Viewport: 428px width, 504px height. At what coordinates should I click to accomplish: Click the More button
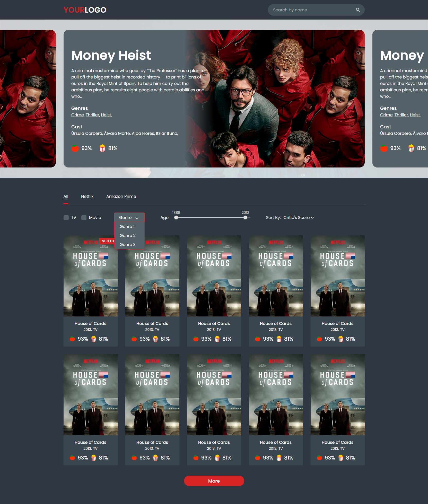click(214, 481)
